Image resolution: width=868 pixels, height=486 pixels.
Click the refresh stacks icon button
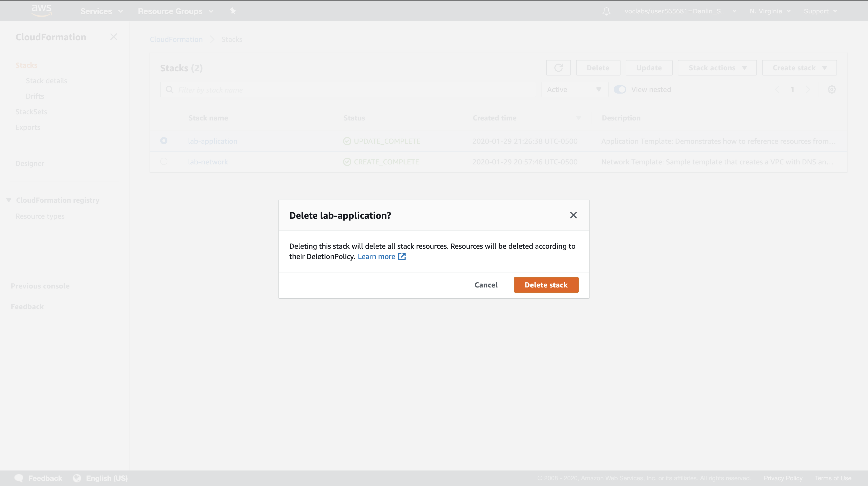point(558,68)
